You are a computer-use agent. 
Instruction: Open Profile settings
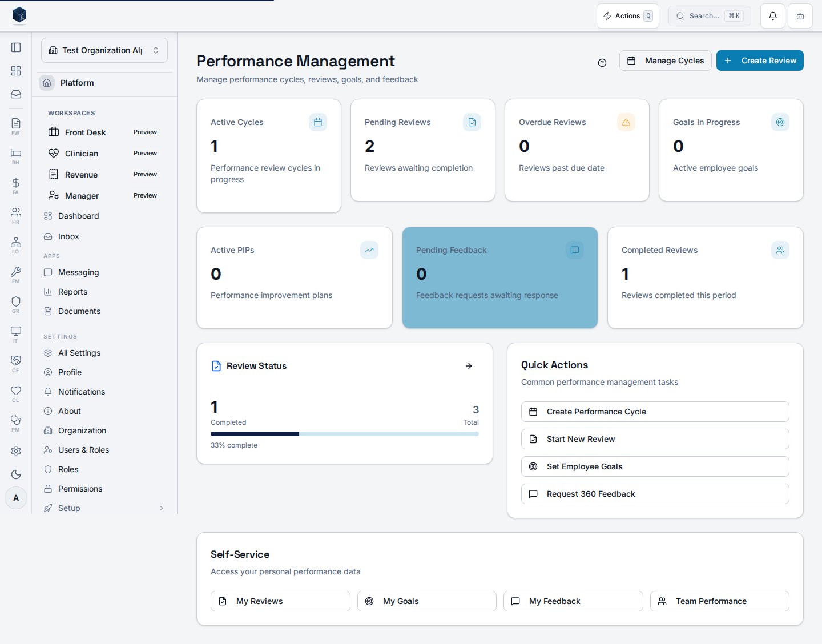click(x=104, y=372)
